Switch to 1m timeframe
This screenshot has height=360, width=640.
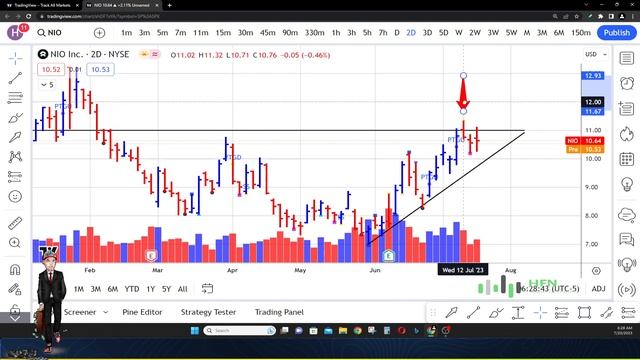[x=126, y=33]
